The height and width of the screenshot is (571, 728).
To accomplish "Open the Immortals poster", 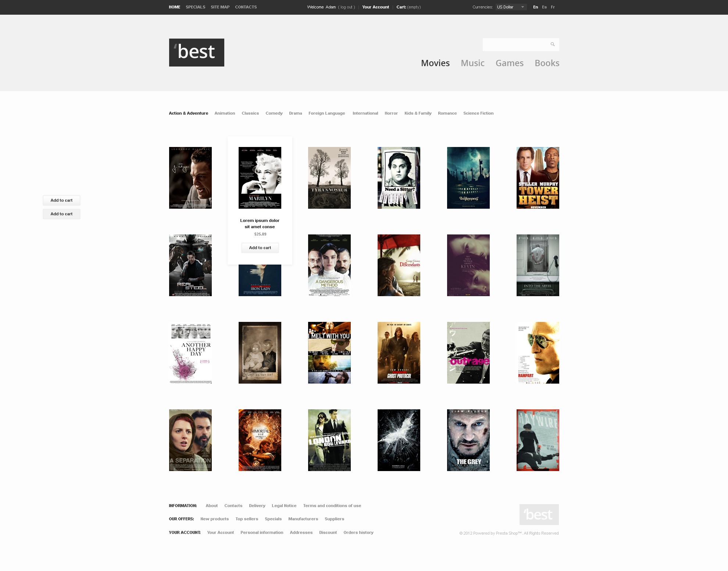I will click(260, 440).
